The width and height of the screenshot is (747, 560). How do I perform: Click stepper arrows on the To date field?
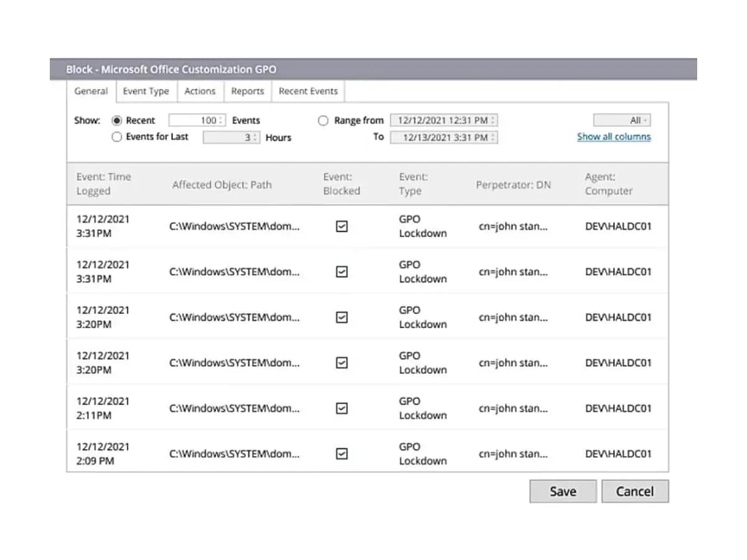point(493,138)
